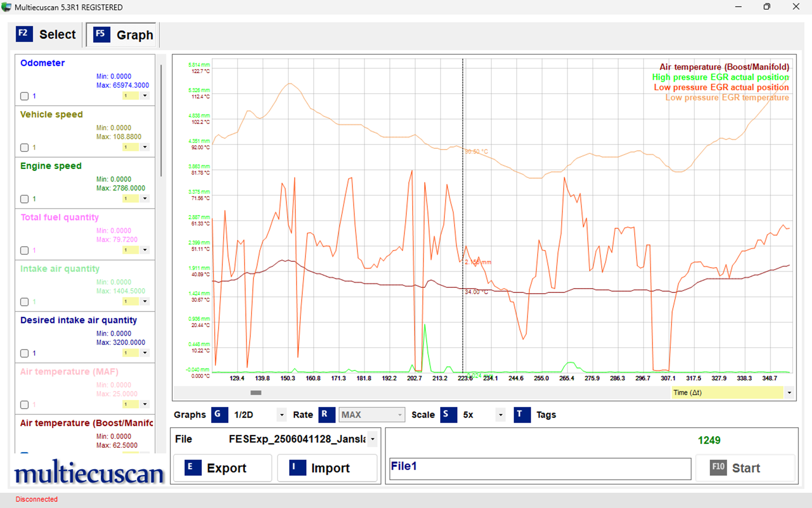Click the I key icon on Import

[x=297, y=467]
